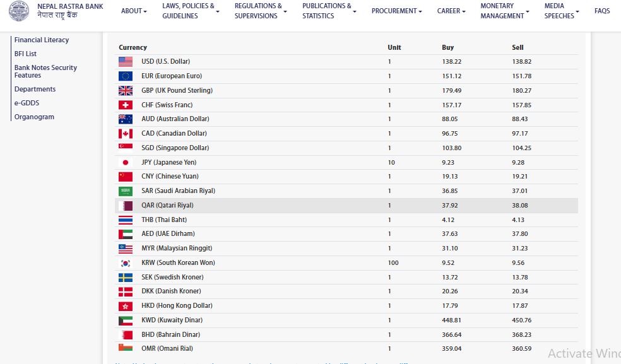
Task: Open the Media Speeches dropdown
Action: [561, 11]
